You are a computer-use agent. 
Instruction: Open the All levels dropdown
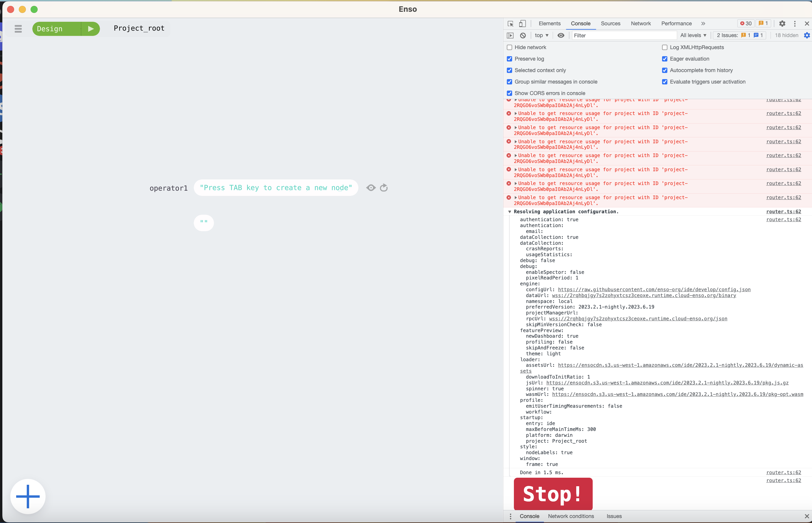pos(693,35)
